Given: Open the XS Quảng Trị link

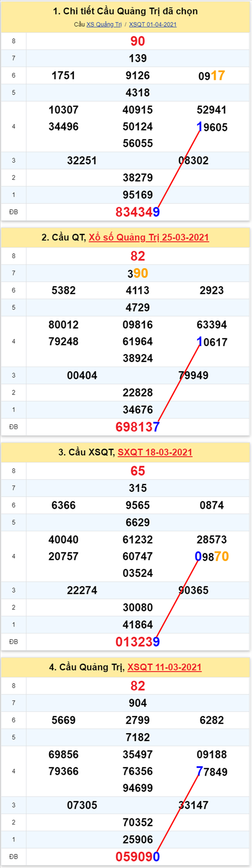Looking at the screenshot, I should [x=104, y=25].
